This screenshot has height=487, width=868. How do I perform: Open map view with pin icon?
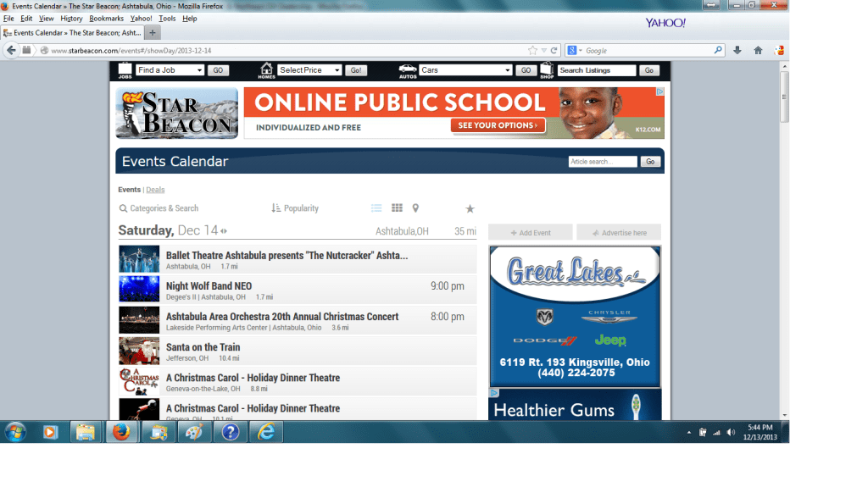[415, 208]
